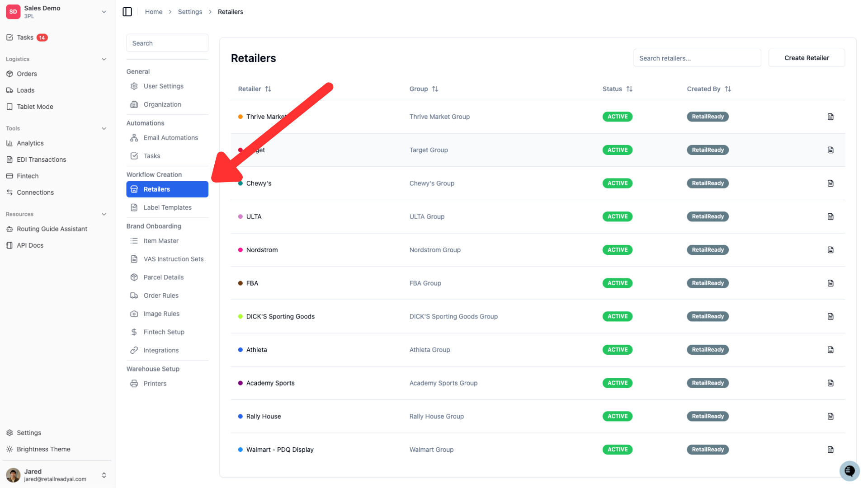Open document icon for Walmart - PDQ Display row
868x488 pixels.
[x=830, y=450]
